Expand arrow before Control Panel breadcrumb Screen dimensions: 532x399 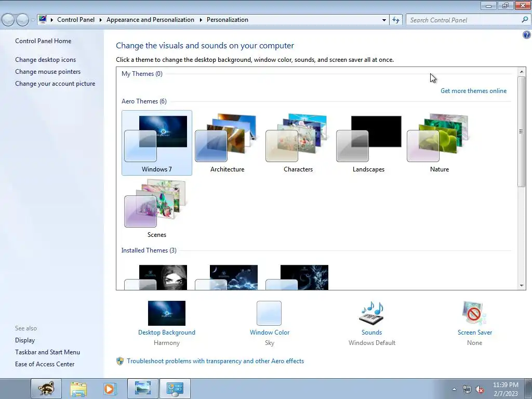click(x=52, y=20)
